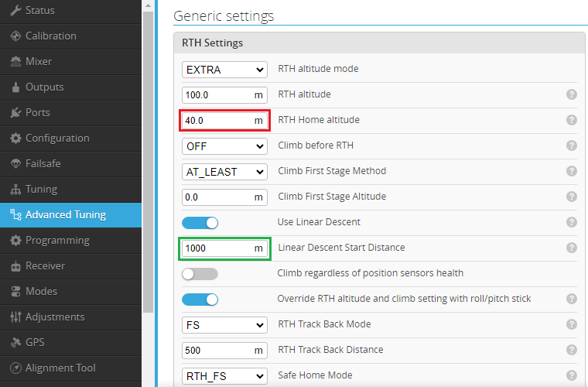The width and height of the screenshot is (588, 387).
Task: Click the Ports plug icon
Action: (x=15, y=112)
